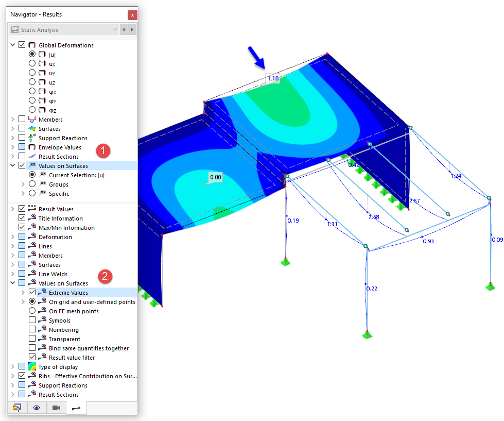Screen dimensions: 504x421
Task: Click the Symbols option icon
Action: coord(42,320)
